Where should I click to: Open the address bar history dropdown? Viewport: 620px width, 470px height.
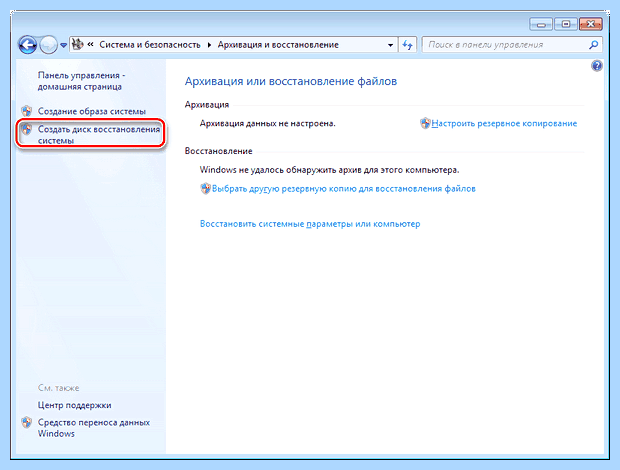[390, 45]
